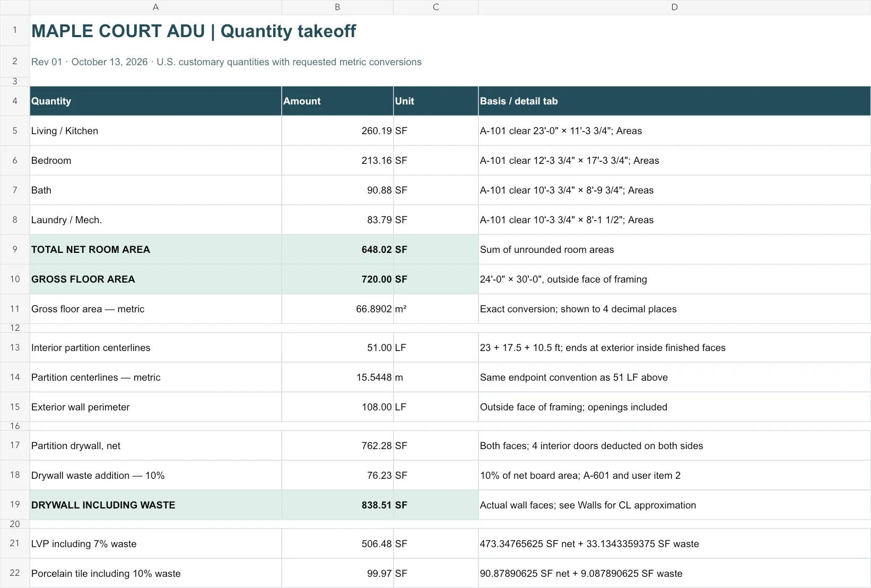Select the 'Exterior wall perimeter' cell

pyautogui.click(x=156, y=407)
